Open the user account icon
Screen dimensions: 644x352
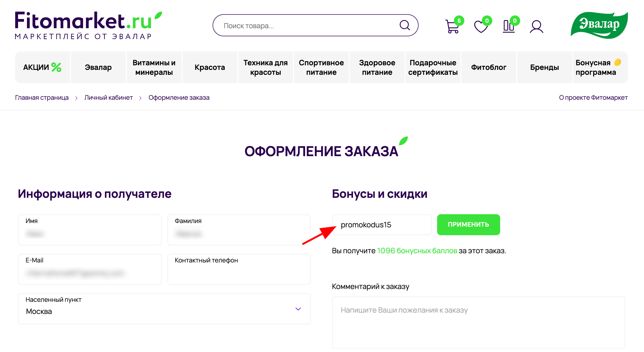pyautogui.click(x=536, y=26)
